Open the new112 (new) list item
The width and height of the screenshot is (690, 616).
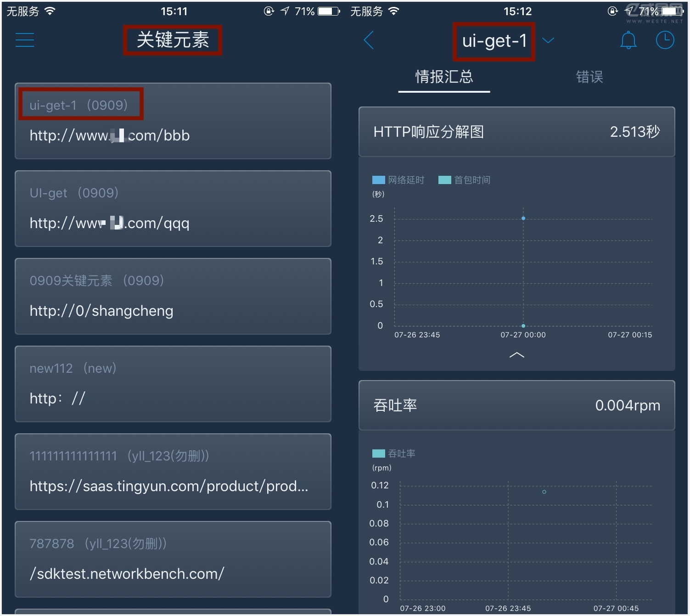[x=173, y=384]
